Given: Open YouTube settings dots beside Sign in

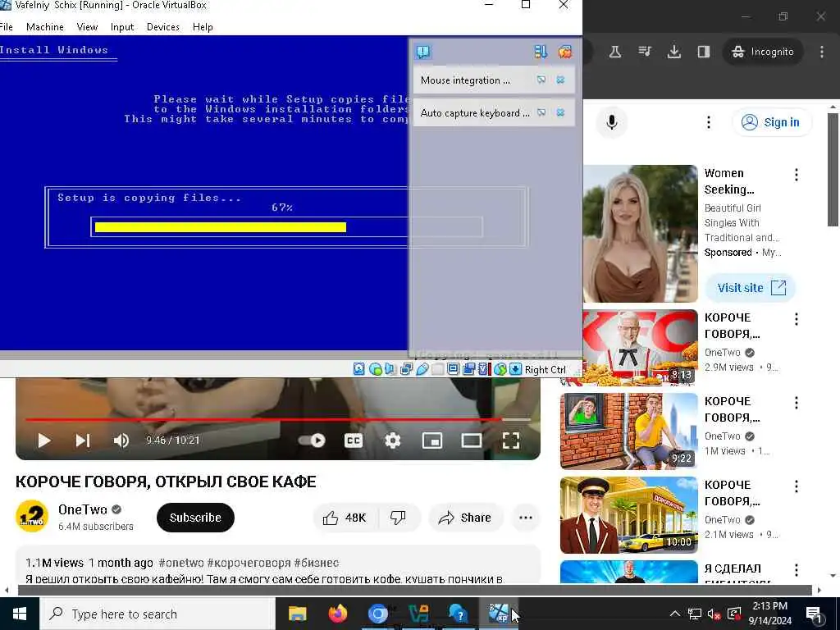Looking at the screenshot, I should 708,122.
